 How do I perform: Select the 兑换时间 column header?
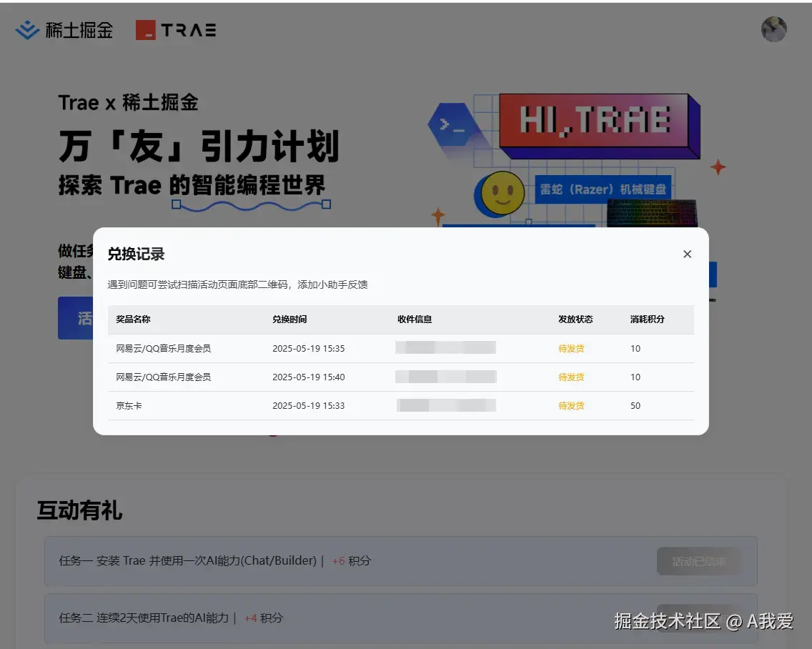tap(289, 319)
